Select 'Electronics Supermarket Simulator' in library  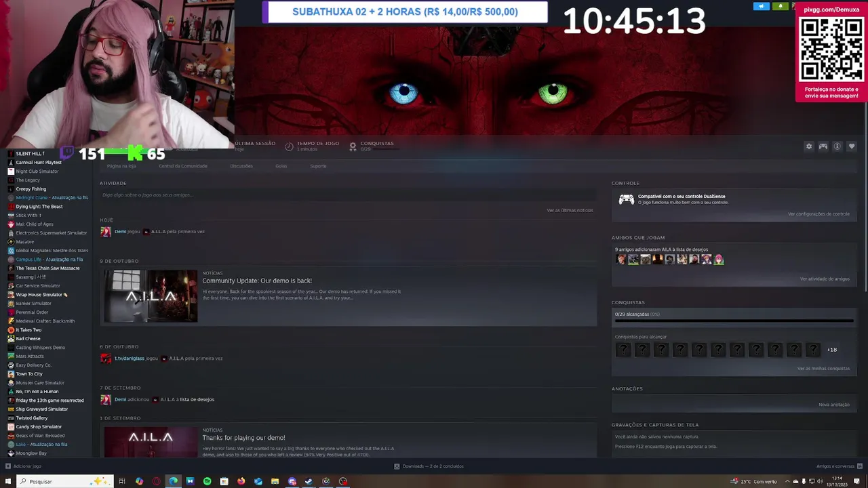tap(52, 233)
